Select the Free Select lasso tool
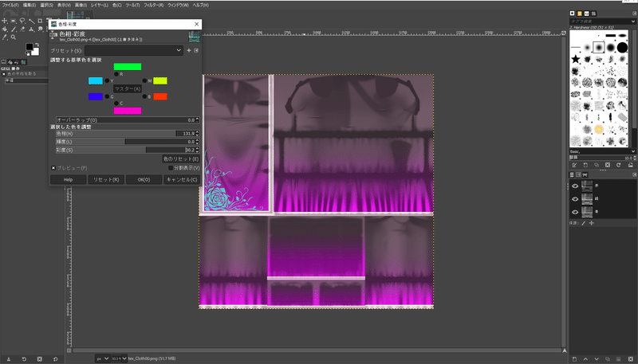This screenshot has height=364, width=638. pyautogui.click(x=22, y=22)
